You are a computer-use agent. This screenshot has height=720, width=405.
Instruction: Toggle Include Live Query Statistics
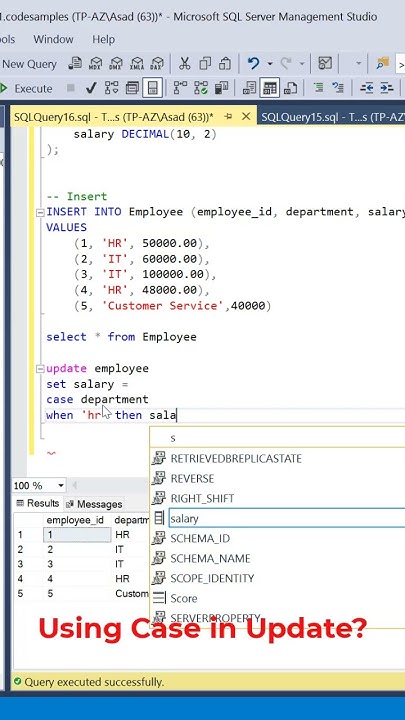(201, 88)
